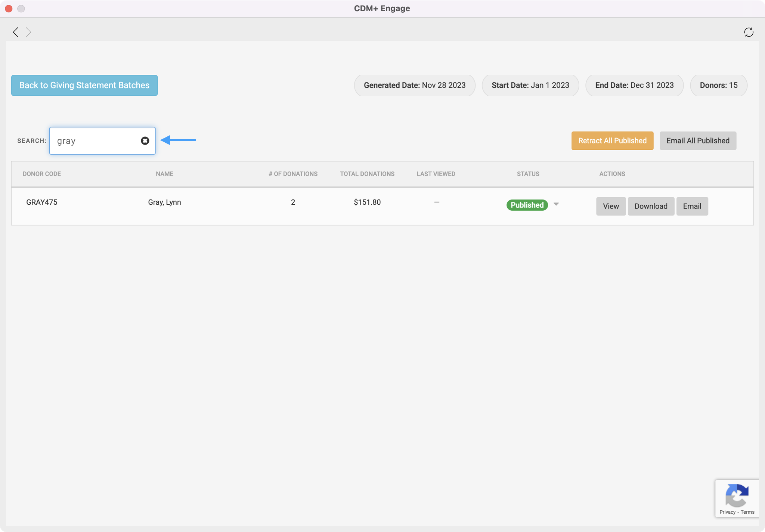This screenshot has height=532, width=765.
Task: Sort by the Donor Code column header
Action: [42, 174]
